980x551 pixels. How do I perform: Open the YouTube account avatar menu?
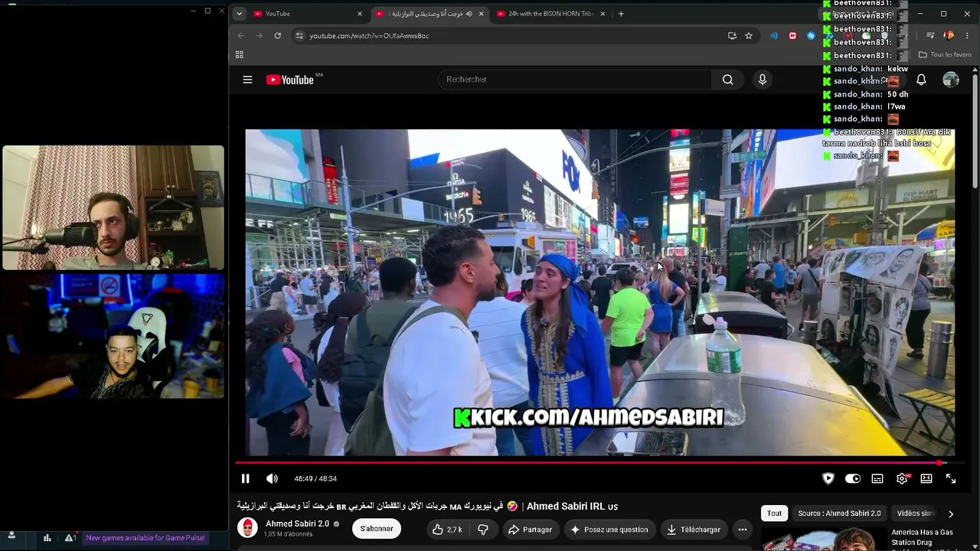[951, 80]
